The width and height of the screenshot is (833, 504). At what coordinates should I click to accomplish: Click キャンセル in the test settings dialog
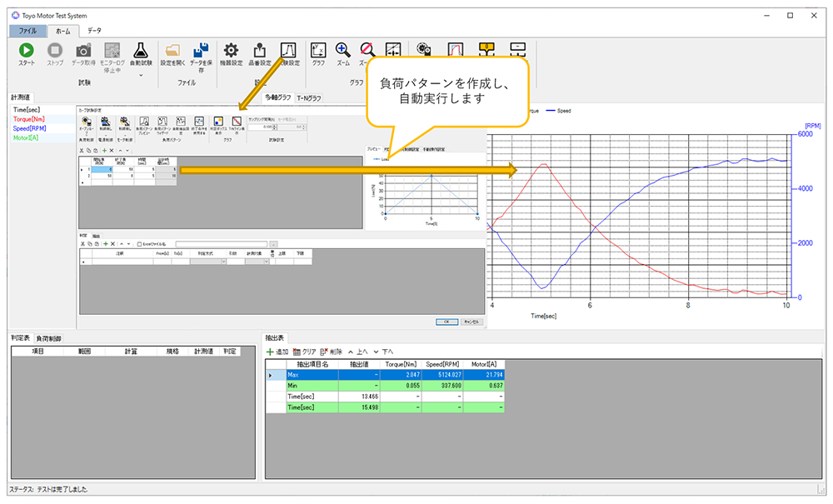pyautogui.click(x=471, y=322)
